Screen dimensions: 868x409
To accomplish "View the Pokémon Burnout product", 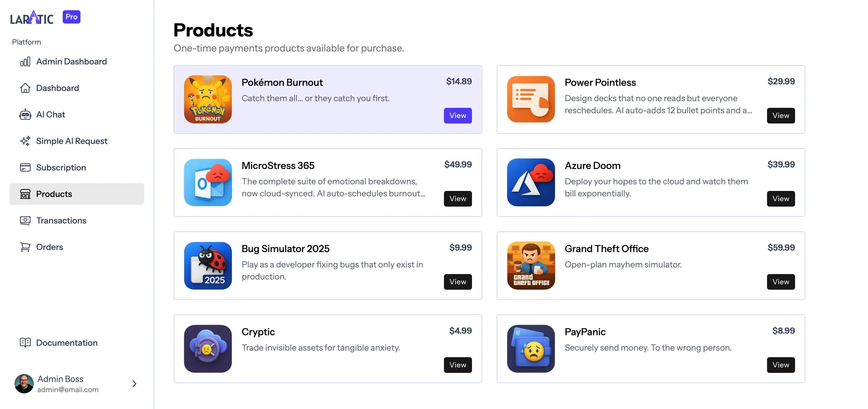I will pyautogui.click(x=458, y=115).
